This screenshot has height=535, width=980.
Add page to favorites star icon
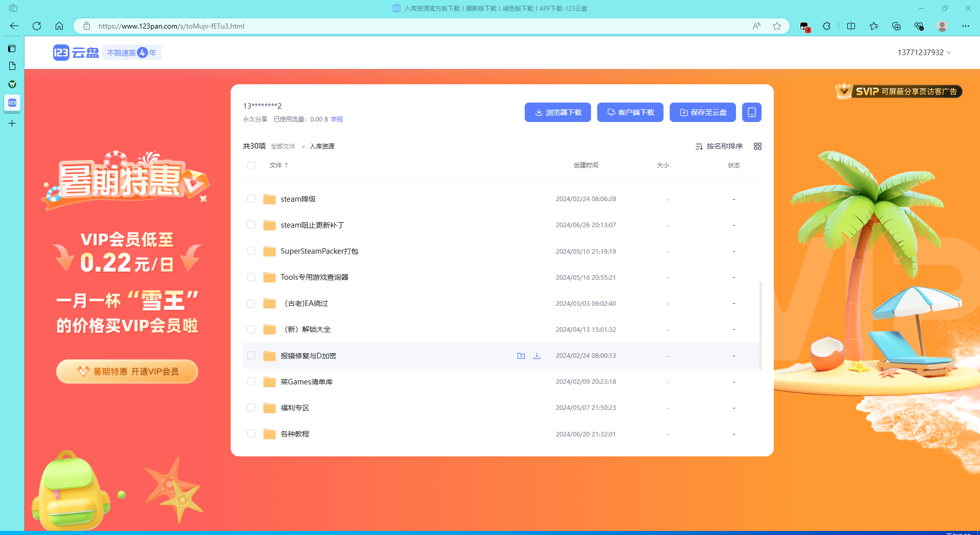click(x=777, y=26)
